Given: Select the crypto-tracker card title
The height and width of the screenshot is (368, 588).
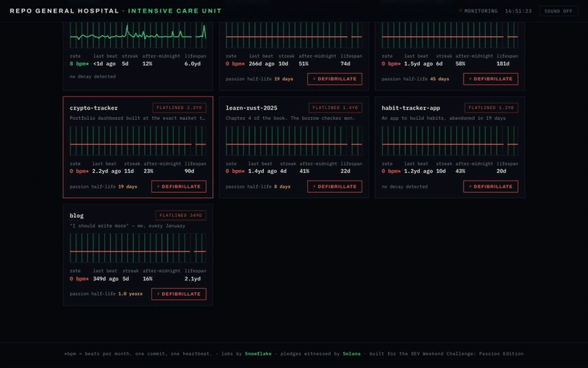Looking at the screenshot, I should [x=94, y=107].
